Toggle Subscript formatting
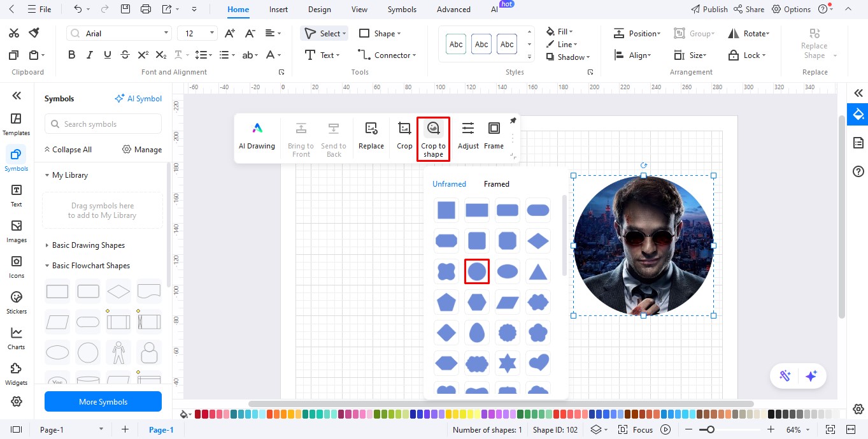Image resolution: width=868 pixels, height=439 pixels. tap(161, 55)
